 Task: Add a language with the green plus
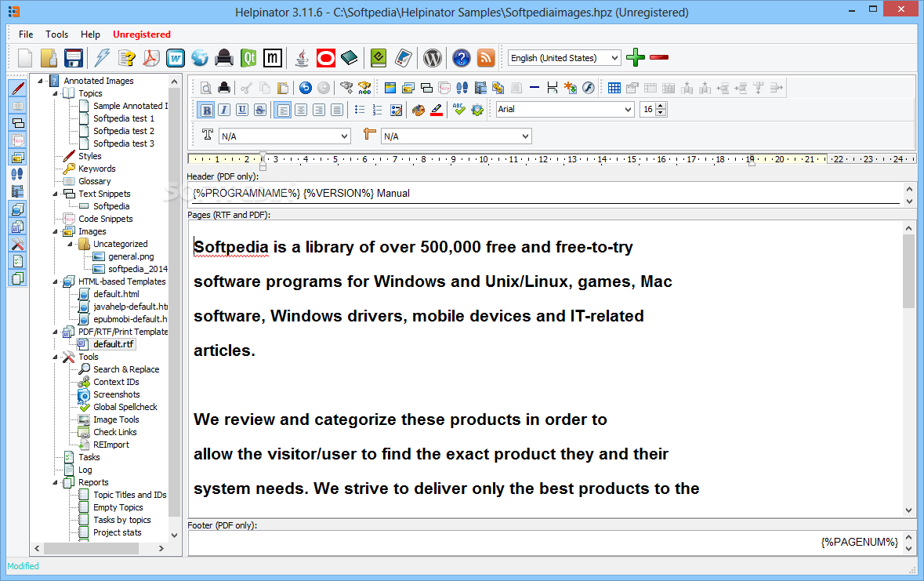636,57
